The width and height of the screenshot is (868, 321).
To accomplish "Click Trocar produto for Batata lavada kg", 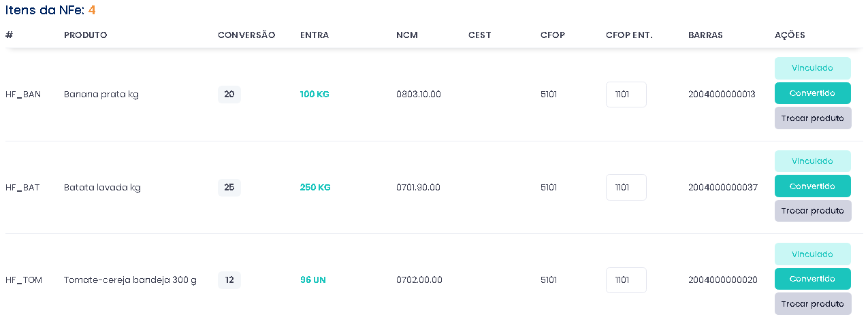I will tap(812, 211).
